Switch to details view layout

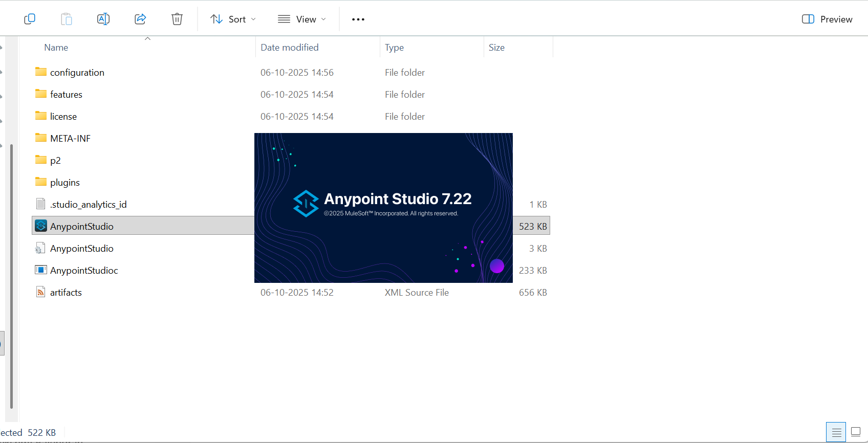tap(836, 432)
